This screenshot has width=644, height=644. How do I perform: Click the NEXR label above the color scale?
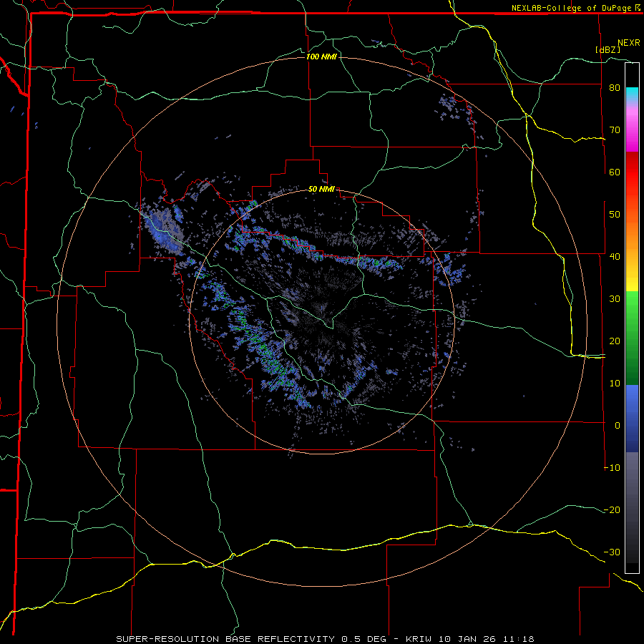pos(629,43)
